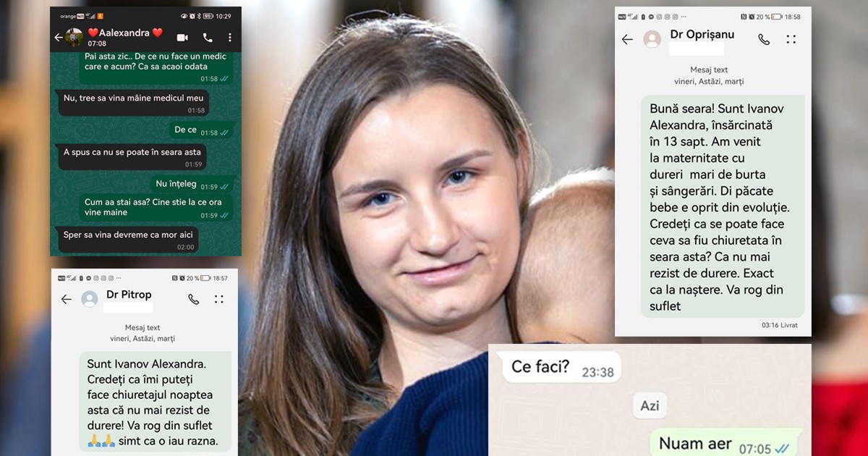Select the SMS starting 'Sunt Ivanov Alexandra. Credeți ca îmi'
The width and height of the screenshot is (868, 456).
point(156,402)
